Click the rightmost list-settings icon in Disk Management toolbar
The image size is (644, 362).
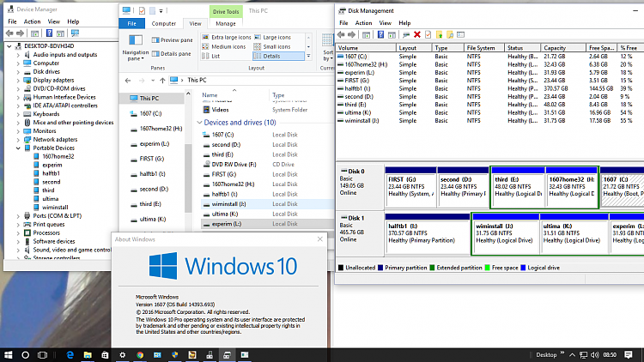pos(460,35)
